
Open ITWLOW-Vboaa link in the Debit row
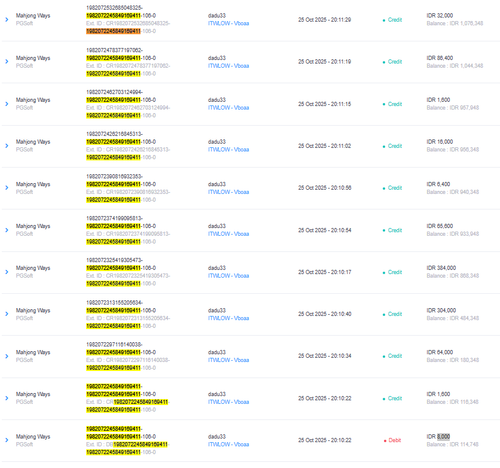click(x=228, y=444)
